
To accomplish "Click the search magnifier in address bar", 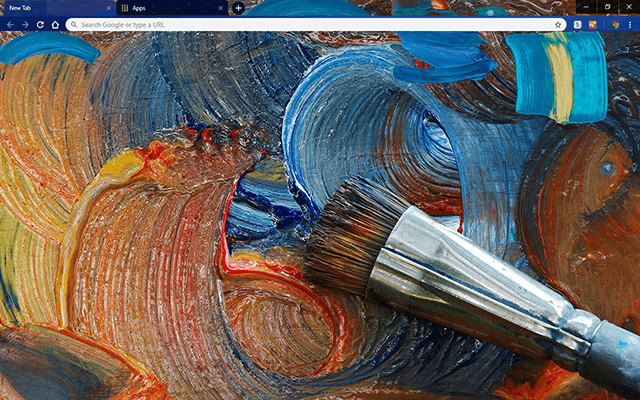I will [74, 25].
